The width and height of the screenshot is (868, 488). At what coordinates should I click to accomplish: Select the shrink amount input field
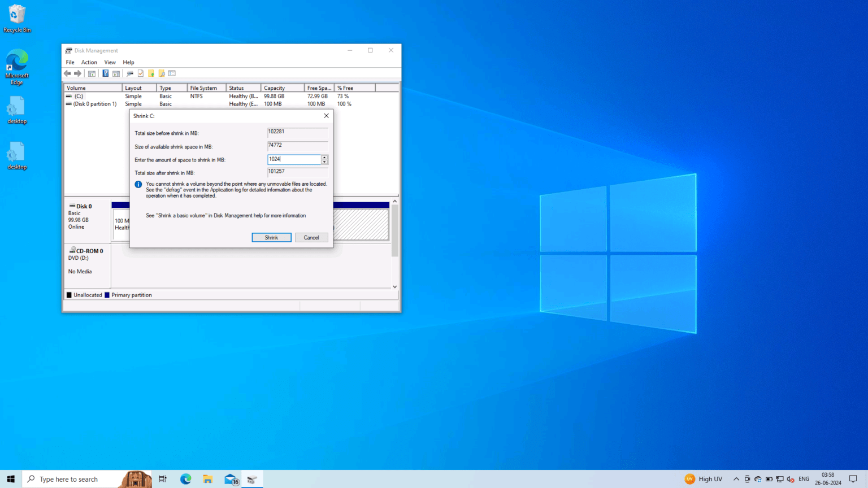point(294,159)
